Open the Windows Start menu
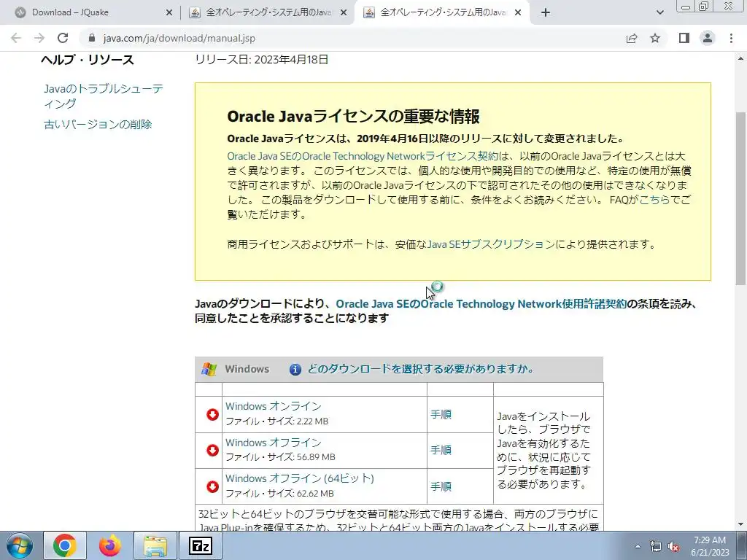Image resolution: width=747 pixels, height=560 pixels. [x=19, y=545]
